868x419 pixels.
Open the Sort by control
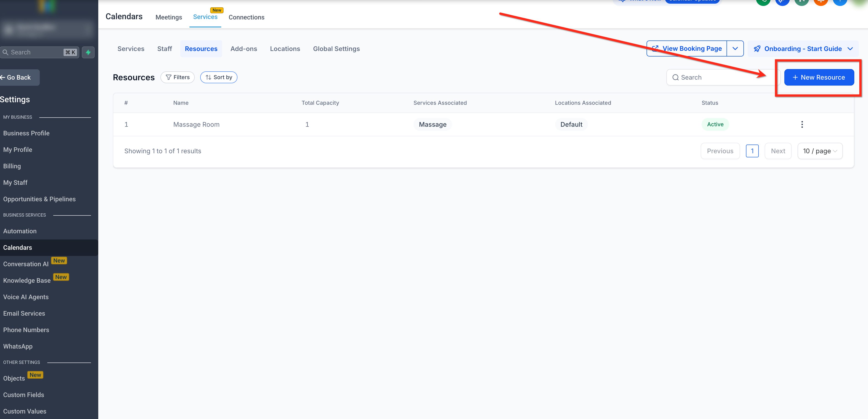click(219, 77)
